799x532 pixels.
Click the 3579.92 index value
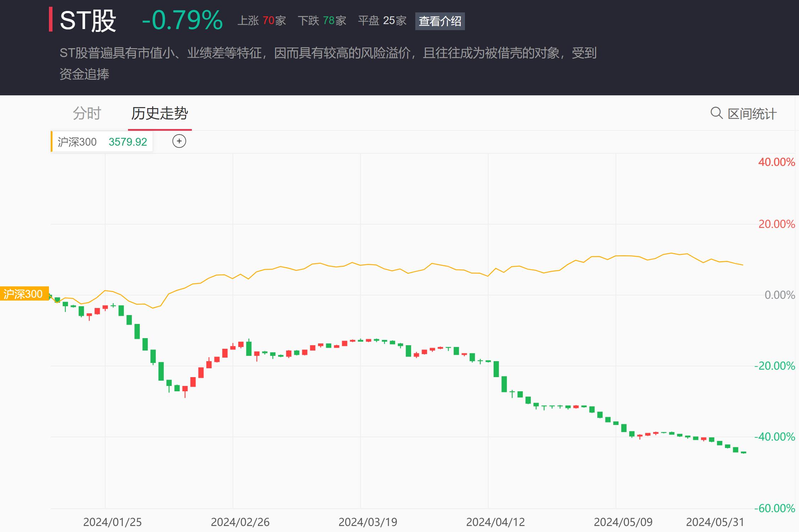coord(128,142)
